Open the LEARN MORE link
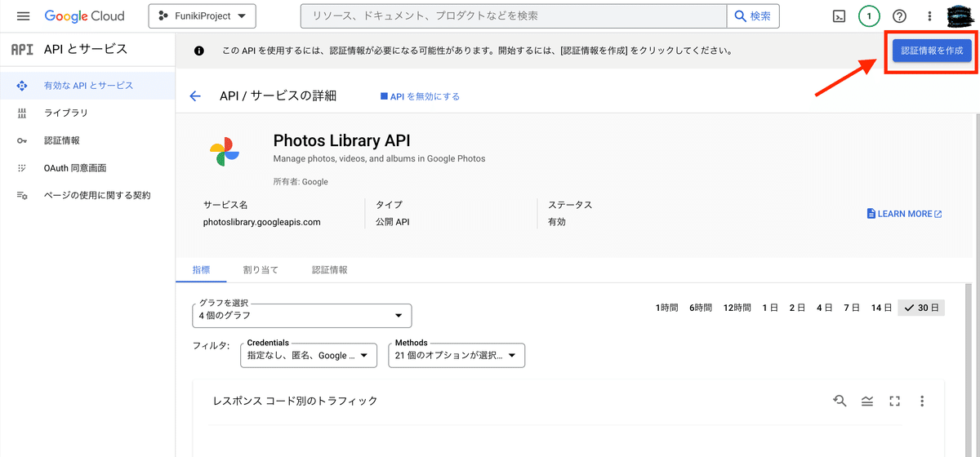Screen dimensions: 980x457 tap(904, 214)
